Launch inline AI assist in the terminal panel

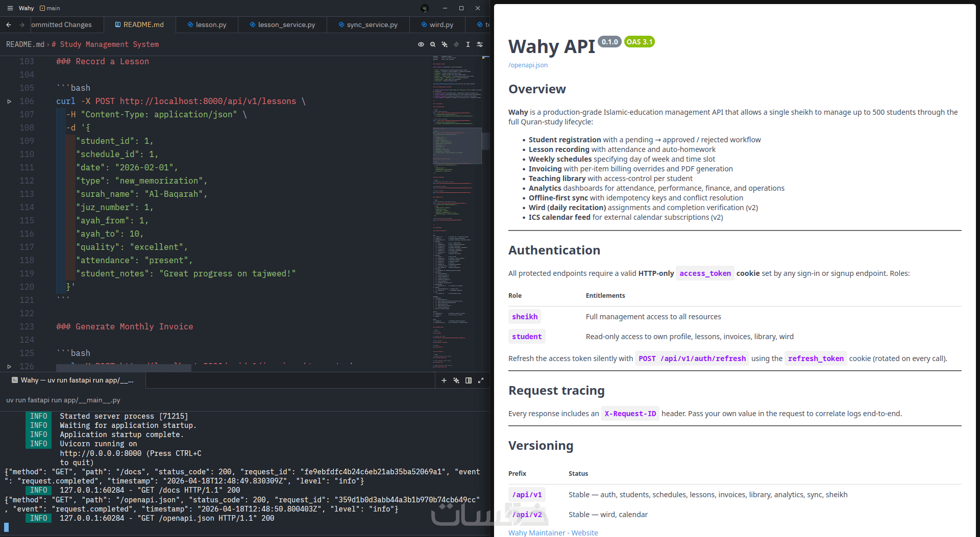[x=456, y=380]
